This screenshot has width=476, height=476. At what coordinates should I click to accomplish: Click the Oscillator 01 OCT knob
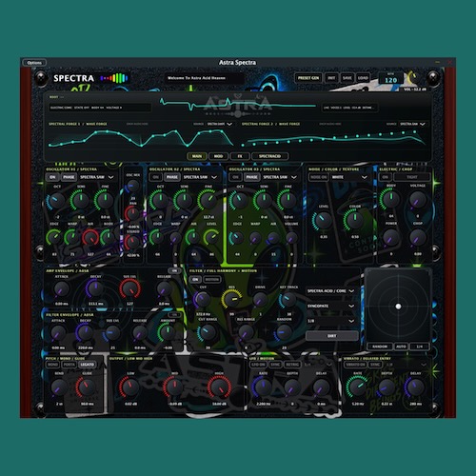pyautogui.click(x=57, y=201)
